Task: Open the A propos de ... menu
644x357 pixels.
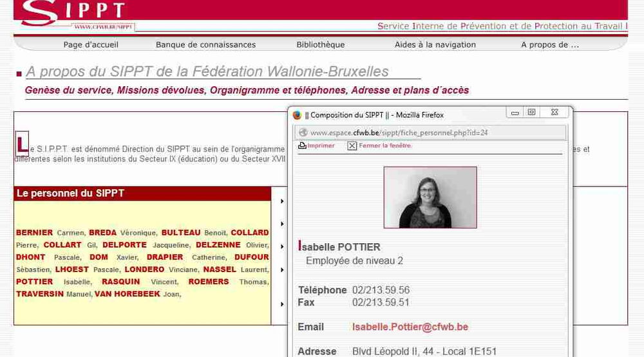Action: 549,44
